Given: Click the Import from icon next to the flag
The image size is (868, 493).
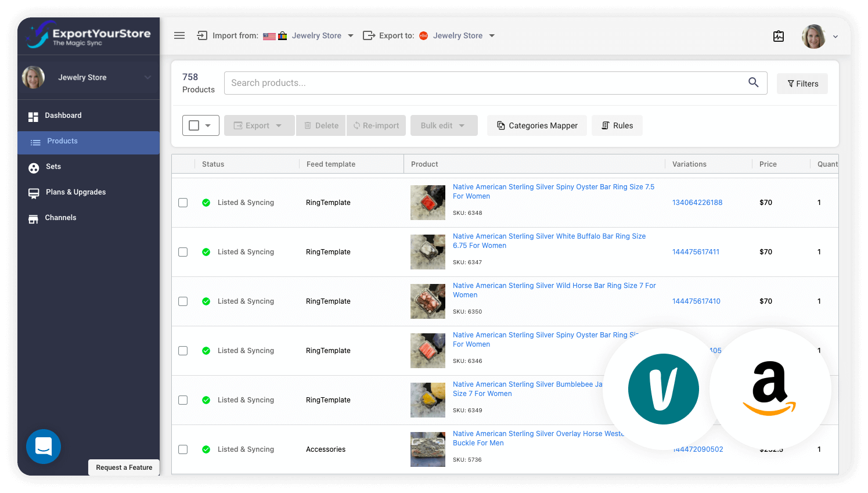Looking at the screenshot, I should coord(201,35).
